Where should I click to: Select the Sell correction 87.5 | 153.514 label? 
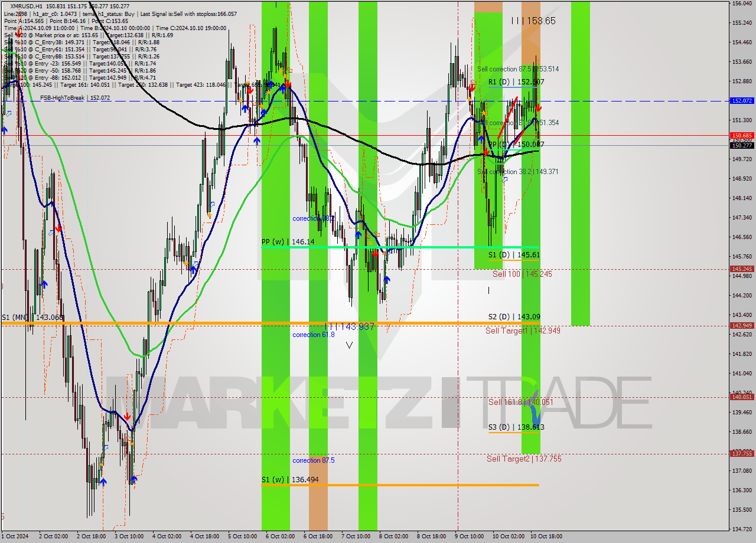(x=518, y=69)
